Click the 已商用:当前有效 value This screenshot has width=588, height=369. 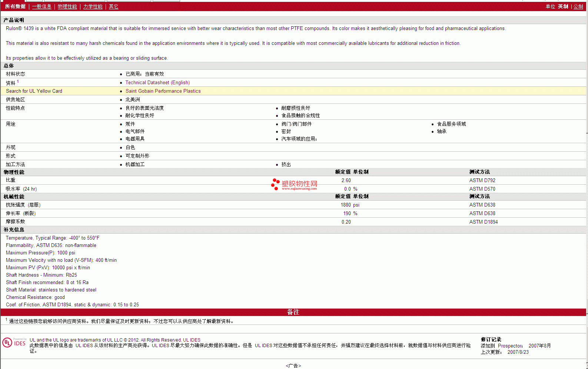(144, 74)
